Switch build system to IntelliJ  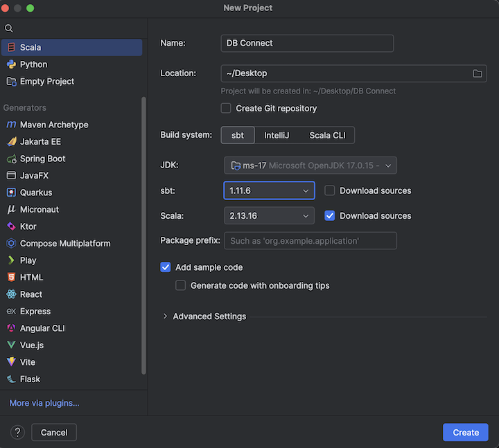277,135
